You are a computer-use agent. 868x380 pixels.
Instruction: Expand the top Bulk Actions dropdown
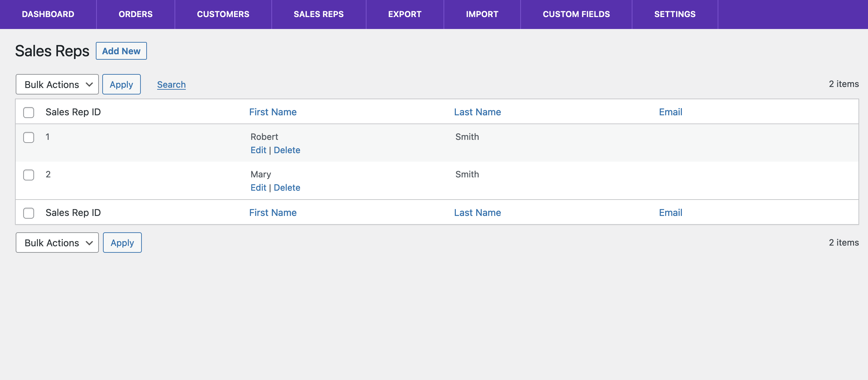[57, 84]
